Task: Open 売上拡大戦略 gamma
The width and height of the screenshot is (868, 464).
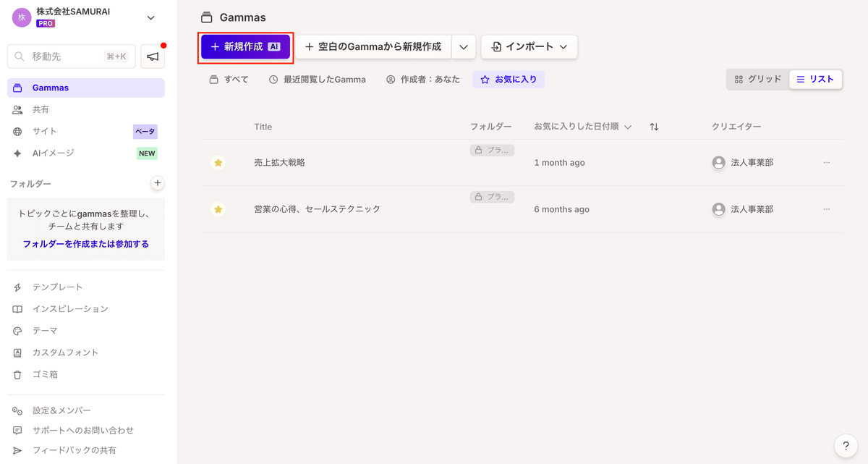Action: point(279,163)
